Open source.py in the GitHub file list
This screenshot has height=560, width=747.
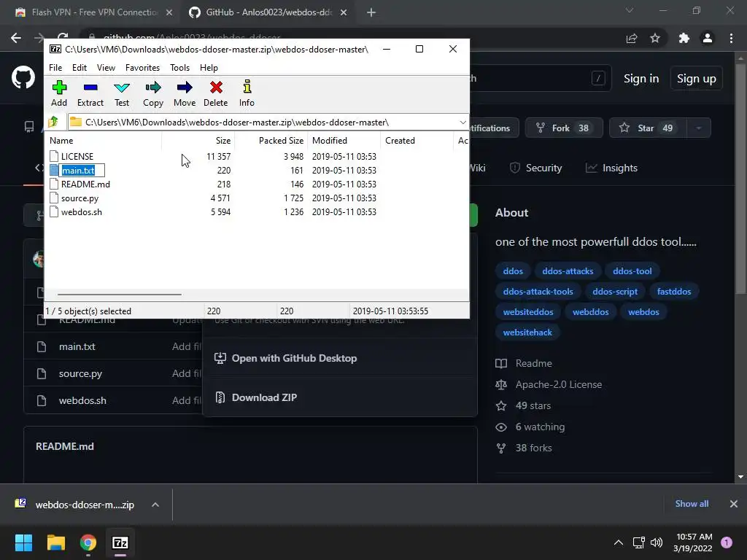point(80,374)
